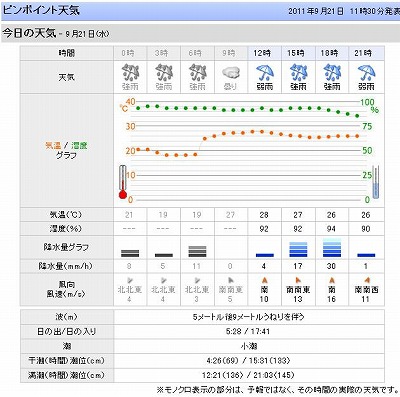Screen dimensions: 400x397
Task: Click the 18時 precipitation bar graph
Action: pyautogui.click(x=332, y=248)
